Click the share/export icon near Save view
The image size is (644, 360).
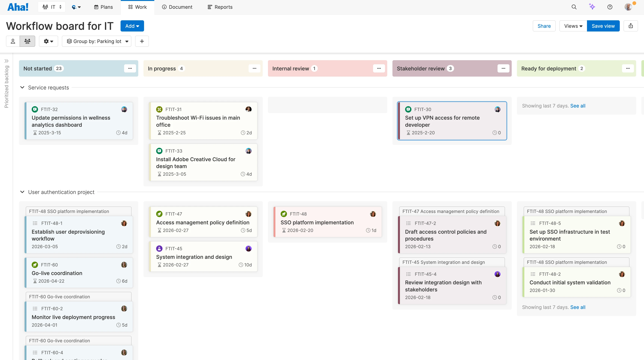631,26
